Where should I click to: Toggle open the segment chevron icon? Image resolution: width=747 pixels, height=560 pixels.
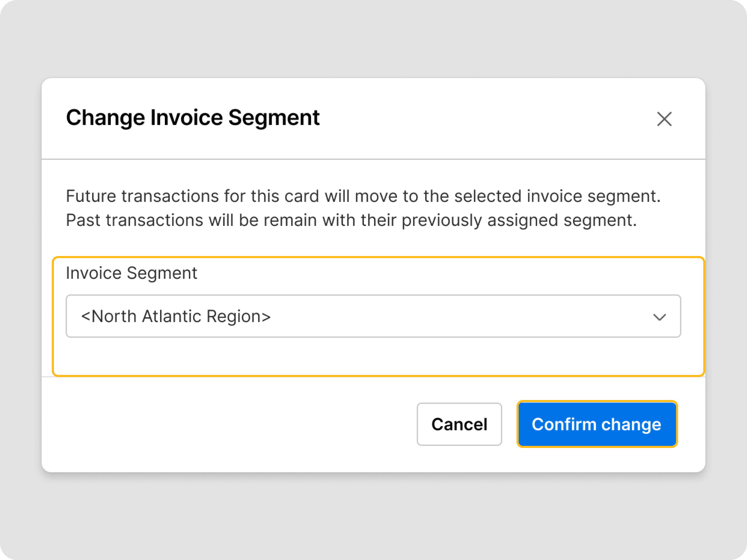pyautogui.click(x=659, y=317)
